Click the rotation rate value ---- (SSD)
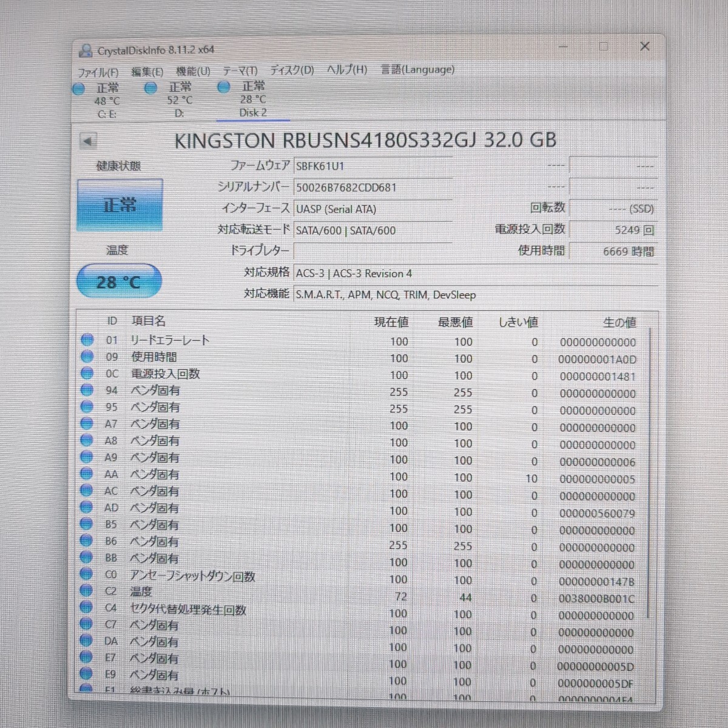Screen dimensions: 728x728 [613, 209]
